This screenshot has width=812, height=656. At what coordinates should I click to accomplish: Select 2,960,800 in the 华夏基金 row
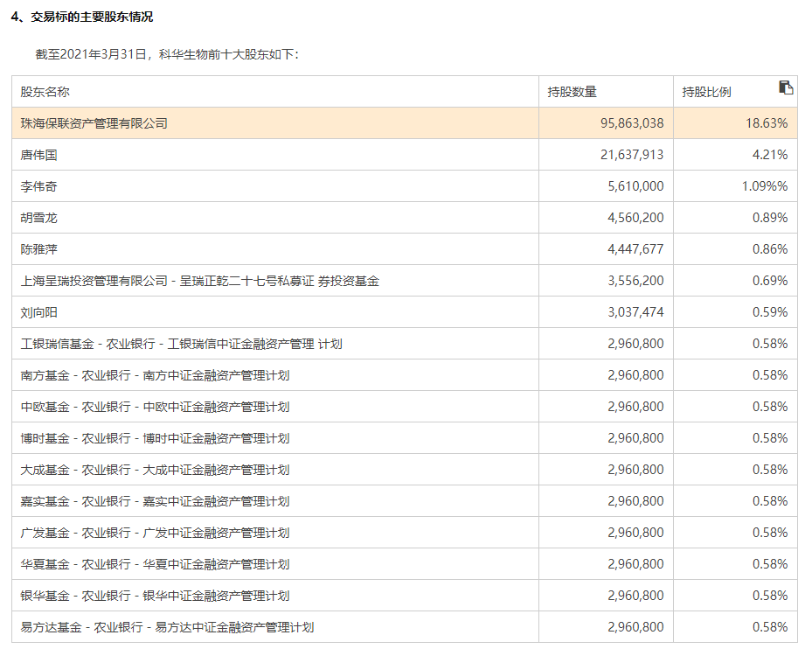[x=635, y=565]
